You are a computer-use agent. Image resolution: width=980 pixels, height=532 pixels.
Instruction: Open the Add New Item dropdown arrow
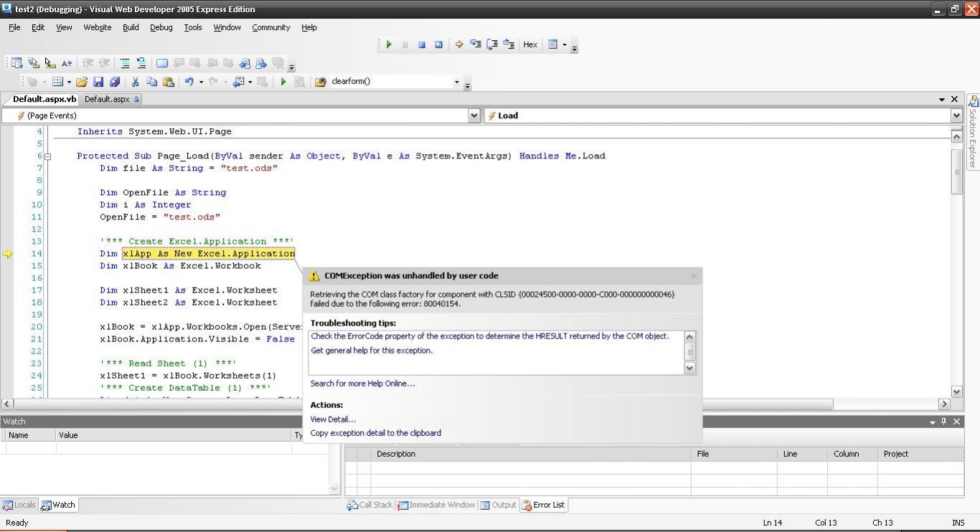coord(69,82)
